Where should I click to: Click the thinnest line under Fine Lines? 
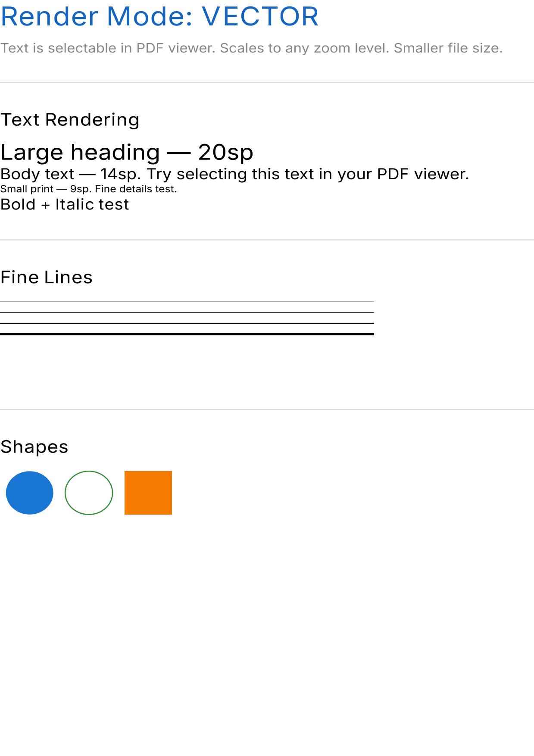(x=187, y=302)
